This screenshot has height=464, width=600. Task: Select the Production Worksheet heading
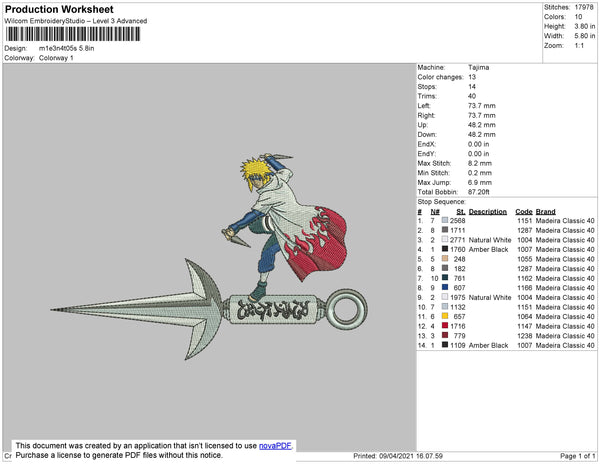59,9
